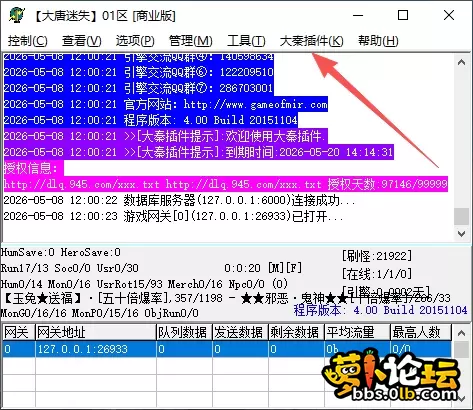This screenshot has height=410, width=473.
Task: Click the [刷怪:21922] status text
Action: (x=377, y=256)
